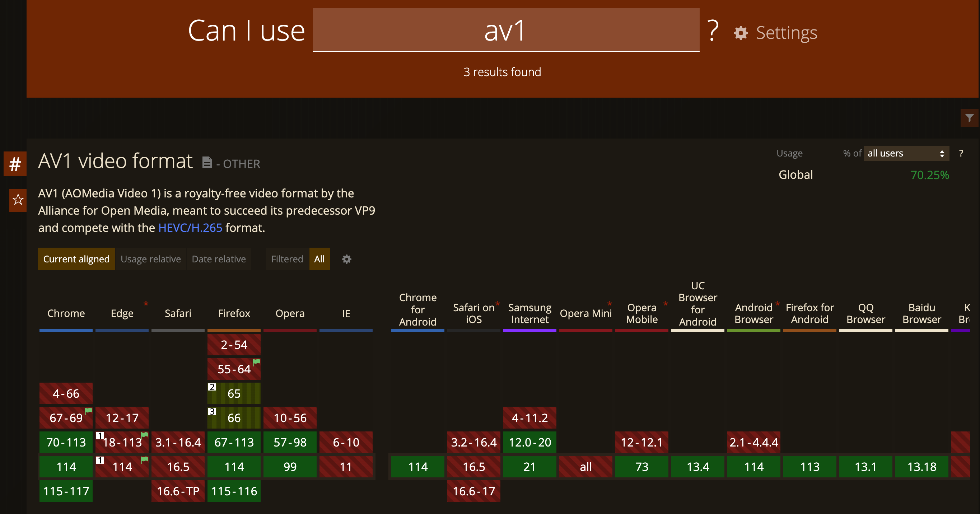This screenshot has width=980, height=514.
Task: Open the spec document icon beside title
Action: (x=206, y=163)
